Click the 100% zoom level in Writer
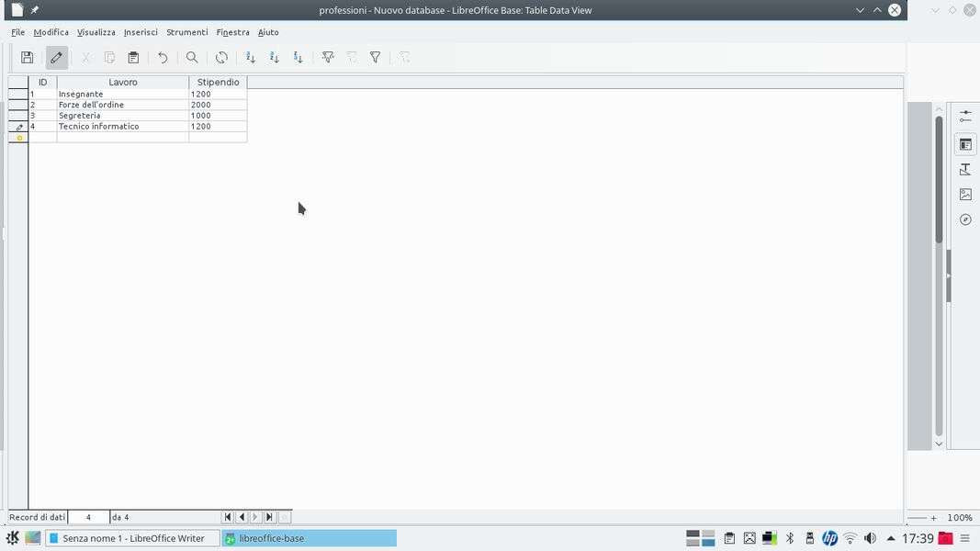The height and width of the screenshot is (551, 980). pos(960,518)
